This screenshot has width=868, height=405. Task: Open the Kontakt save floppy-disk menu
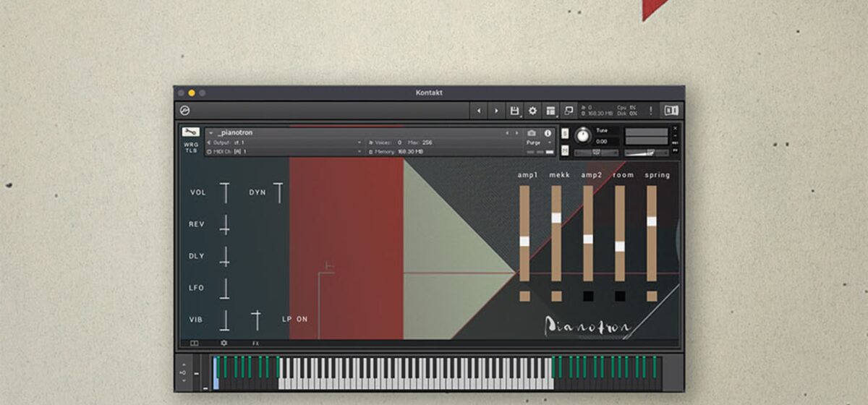pos(514,111)
